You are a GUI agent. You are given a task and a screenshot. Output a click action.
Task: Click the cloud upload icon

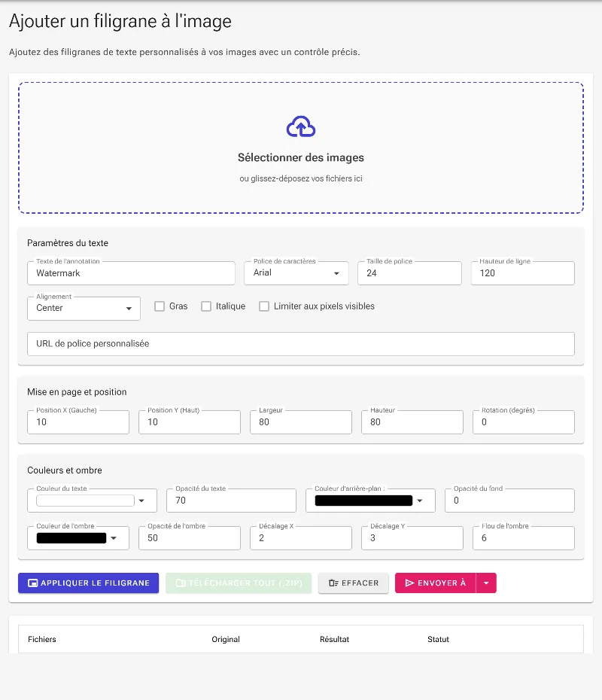pos(301,126)
